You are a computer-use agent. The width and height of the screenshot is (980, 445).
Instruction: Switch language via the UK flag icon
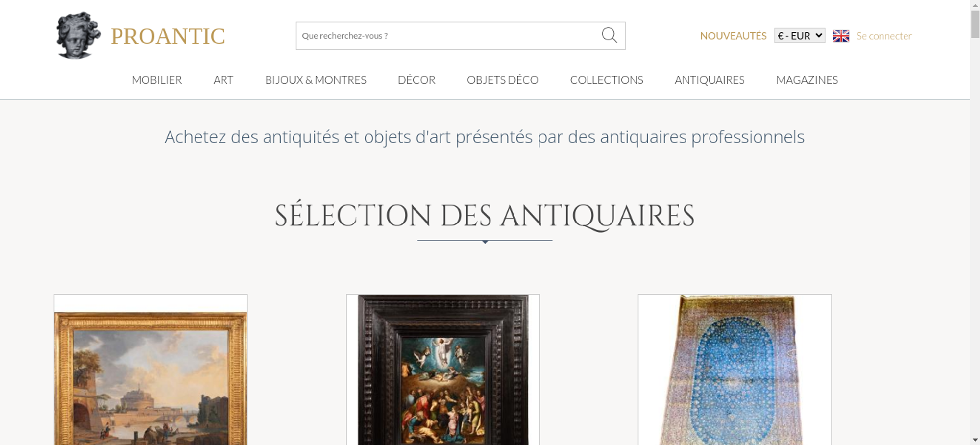(x=841, y=36)
